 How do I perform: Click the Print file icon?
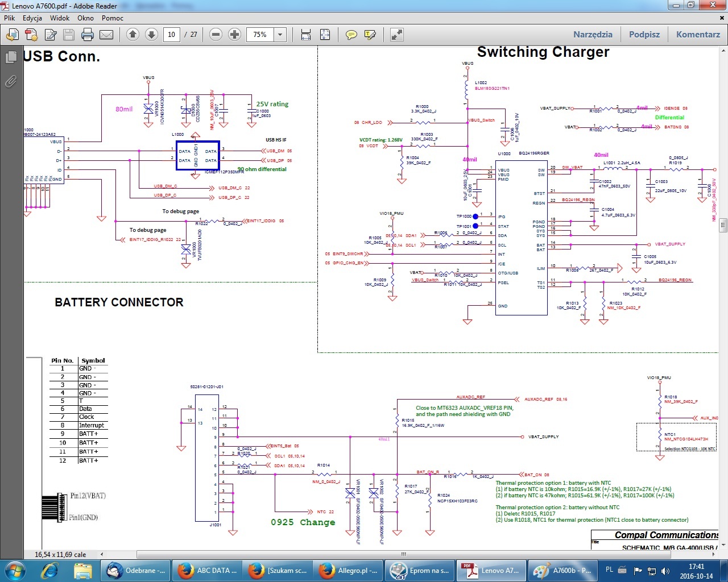[88, 35]
